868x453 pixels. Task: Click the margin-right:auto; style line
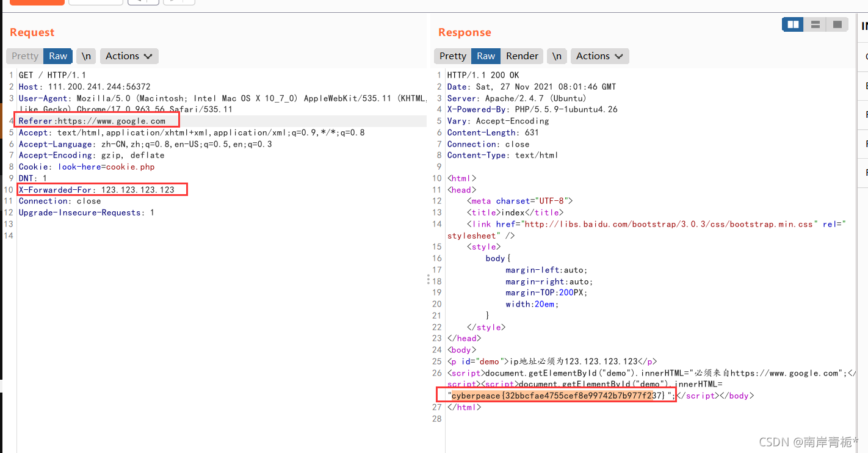(x=549, y=281)
